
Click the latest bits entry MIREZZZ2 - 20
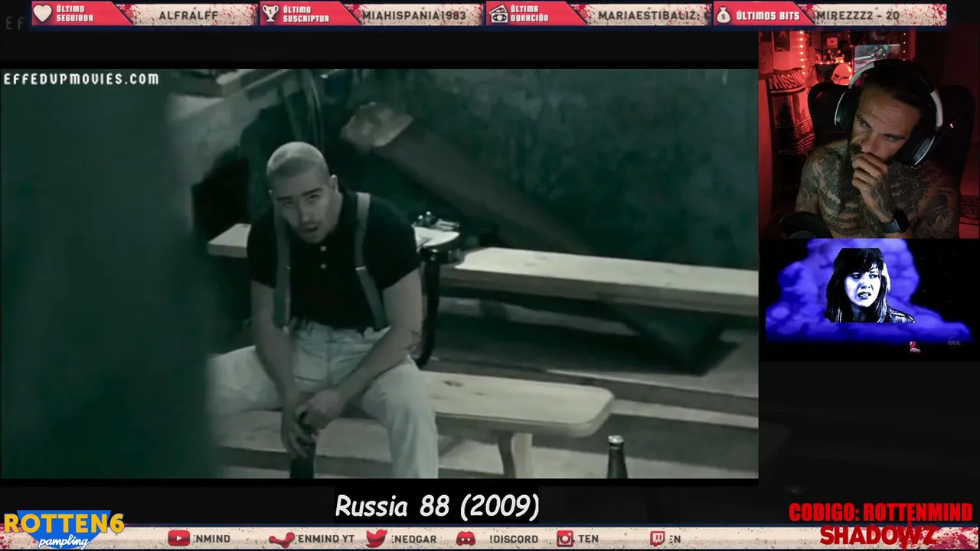point(857,15)
